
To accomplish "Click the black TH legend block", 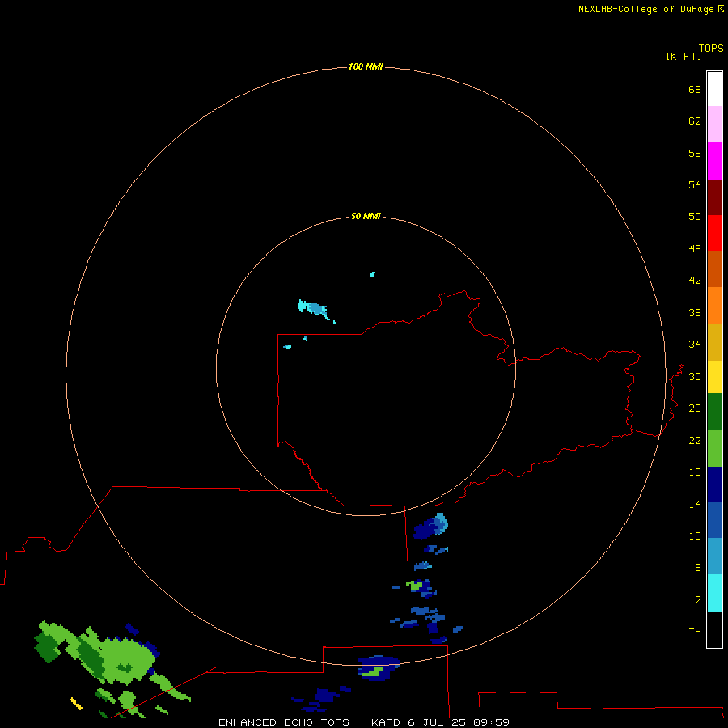I will pyautogui.click(x=714, y=629).
